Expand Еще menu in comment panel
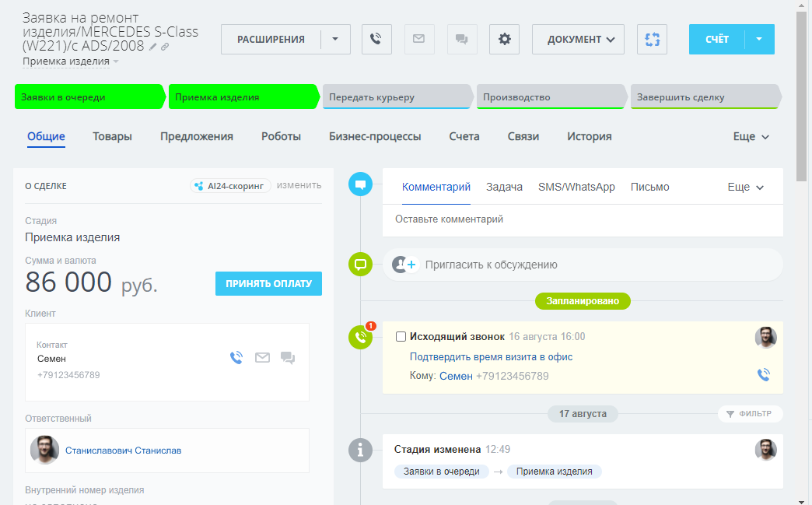The width and height of the screenshot is (812, 505). (x=746, y=188)
